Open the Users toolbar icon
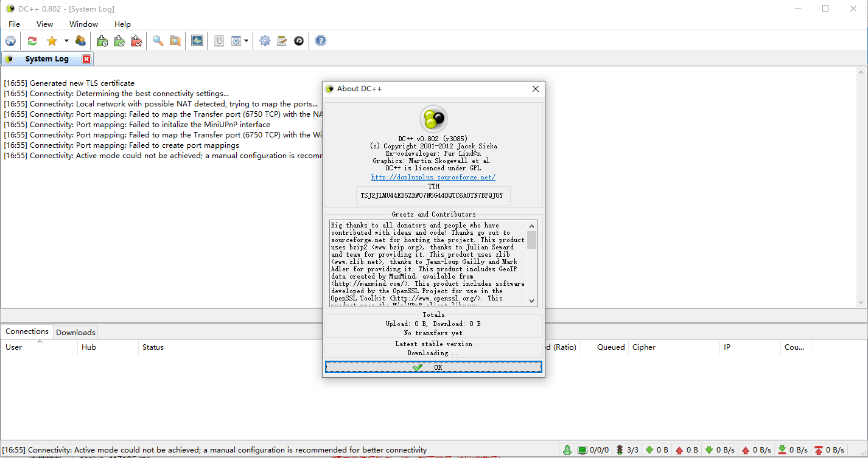 [x=80, y=41]
